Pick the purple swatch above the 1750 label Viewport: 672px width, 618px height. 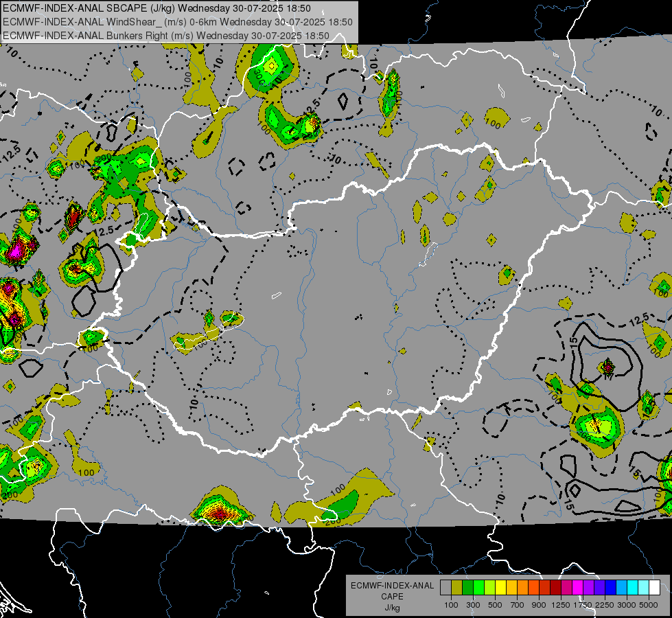click(x=588, y=588)
